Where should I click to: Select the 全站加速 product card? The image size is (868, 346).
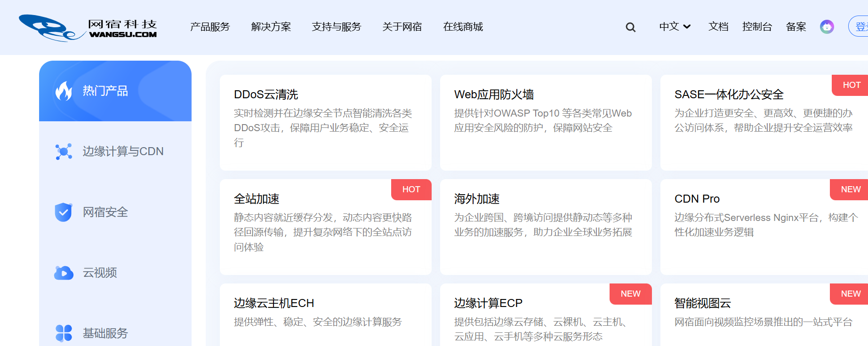coord(325,227)
